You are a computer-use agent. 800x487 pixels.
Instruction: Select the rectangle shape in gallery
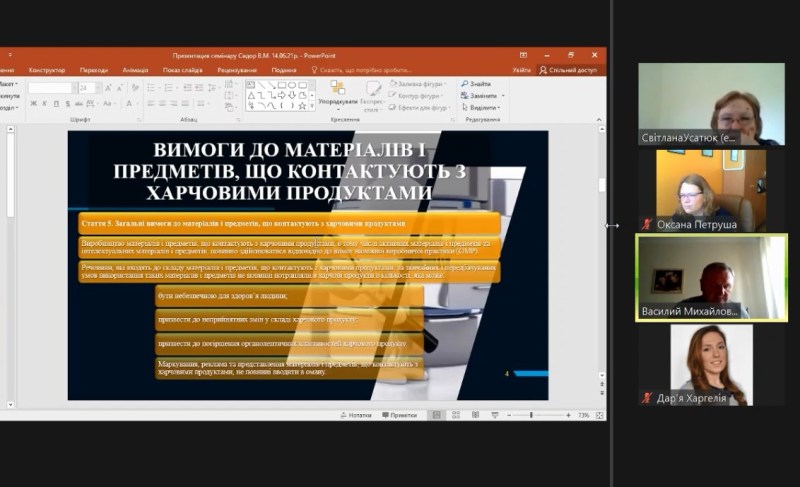point(282,85)
